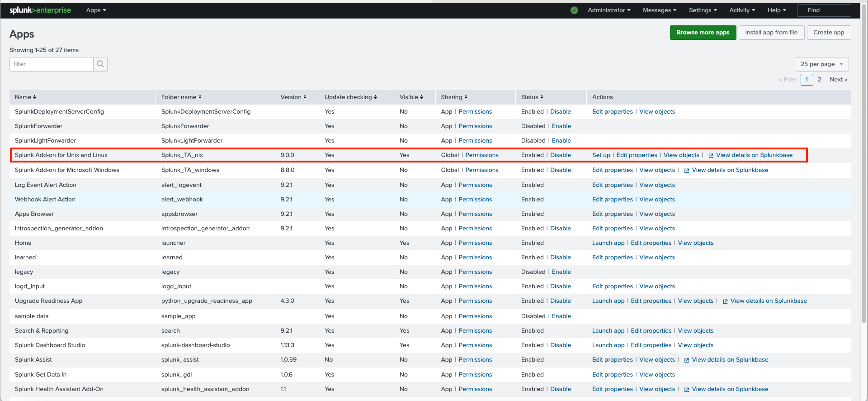The image size is (868, 401).
Task: Open the Settings menu
Action: (703, 10)
